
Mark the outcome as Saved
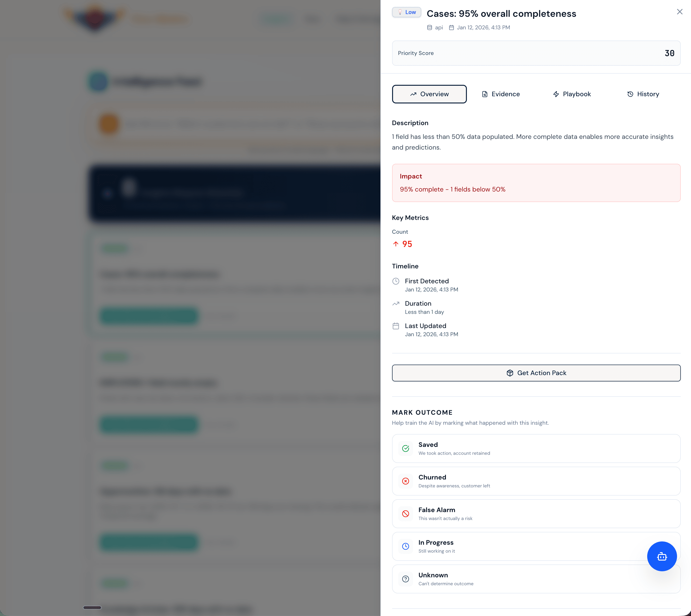(x=536, y=448)
